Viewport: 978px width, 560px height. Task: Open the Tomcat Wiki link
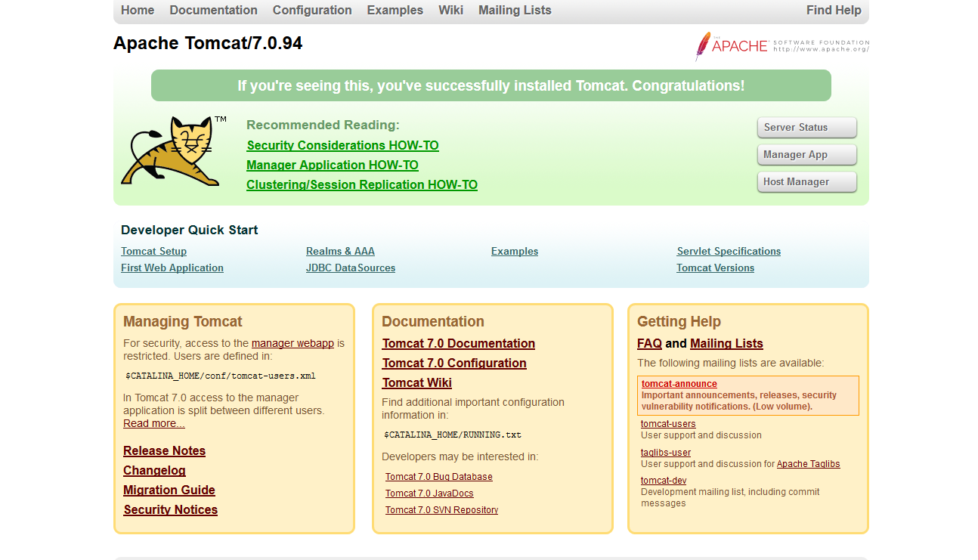point(417,383)
